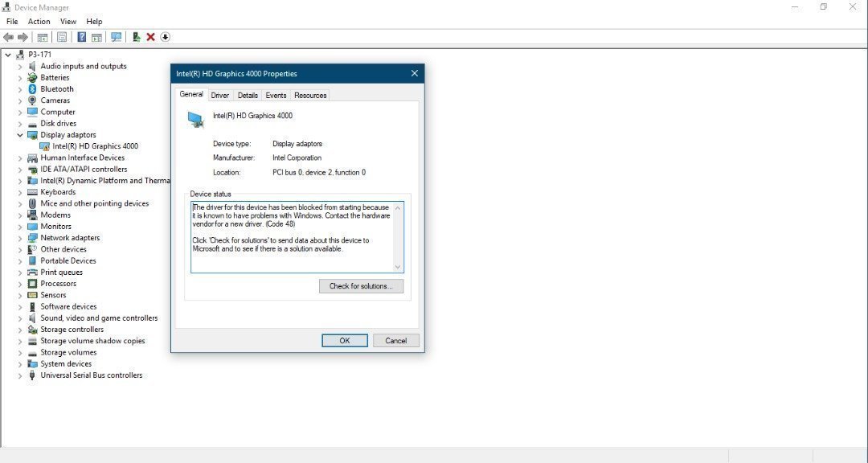Viewport: 868px width, 463px height.
Task: Switch to the Resources tab
Action: (310, 96)
